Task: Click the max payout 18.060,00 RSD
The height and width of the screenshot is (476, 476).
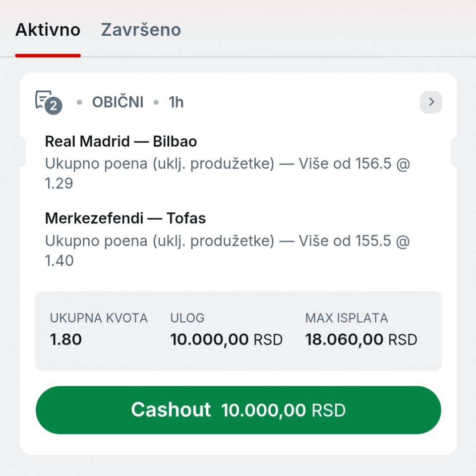Action: (361, 340)
